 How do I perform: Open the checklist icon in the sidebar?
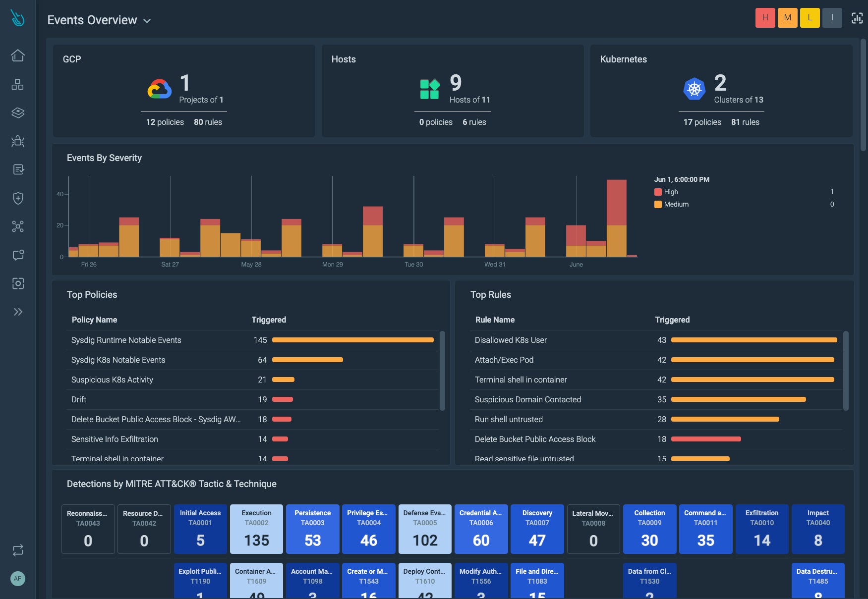tap(18, 169)
